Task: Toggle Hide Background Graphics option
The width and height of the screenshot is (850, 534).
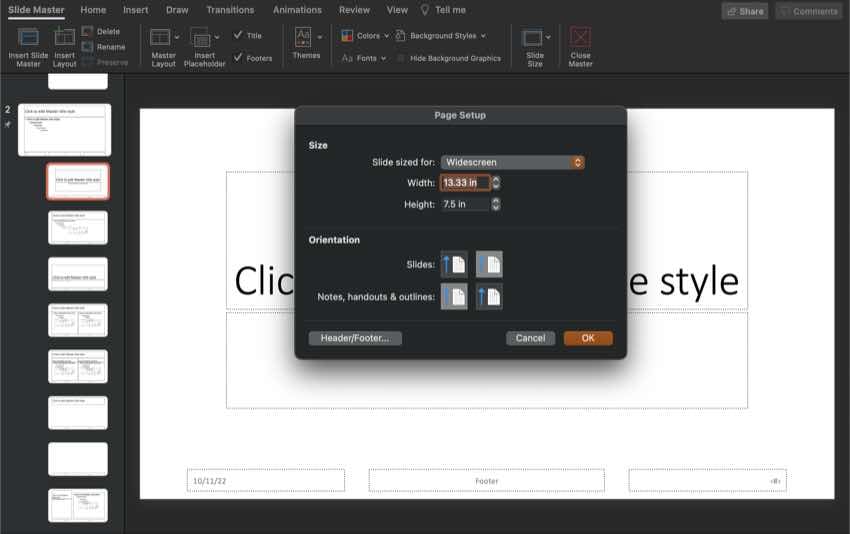Action: point(402,58)
